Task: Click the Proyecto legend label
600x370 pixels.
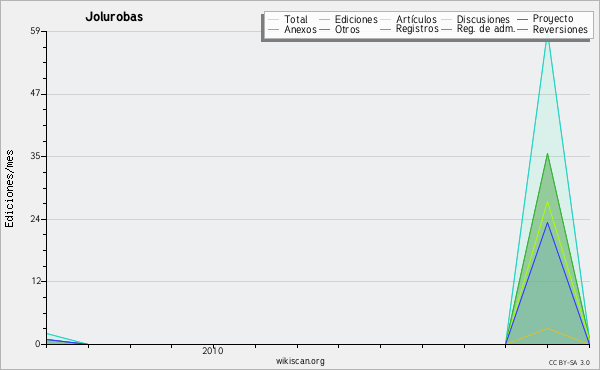Action: coord(553,19)
